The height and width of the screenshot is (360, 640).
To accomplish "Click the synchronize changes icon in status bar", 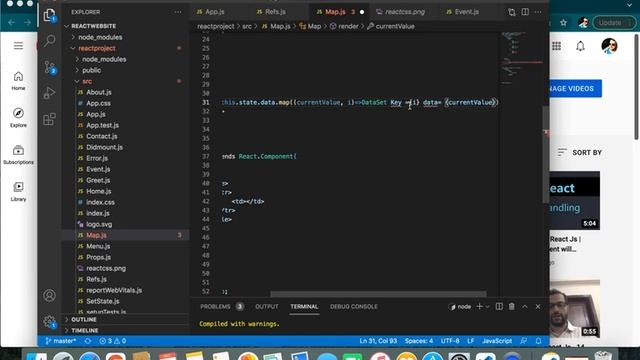I will pyautogui.click(x=88, y=341).
